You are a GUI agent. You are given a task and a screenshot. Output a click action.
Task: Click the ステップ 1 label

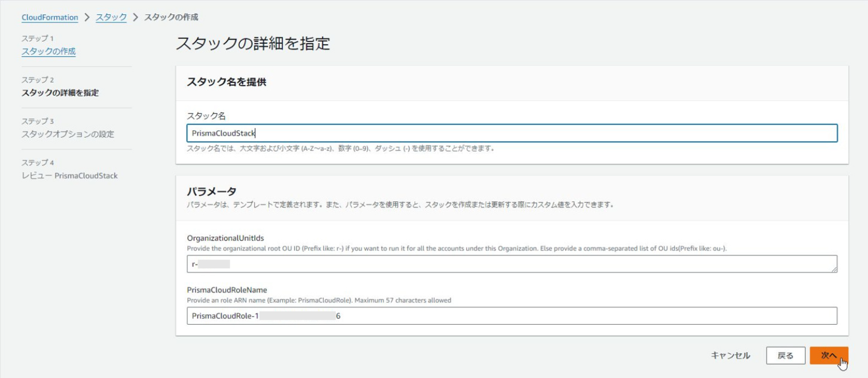[x=37, y=38]
